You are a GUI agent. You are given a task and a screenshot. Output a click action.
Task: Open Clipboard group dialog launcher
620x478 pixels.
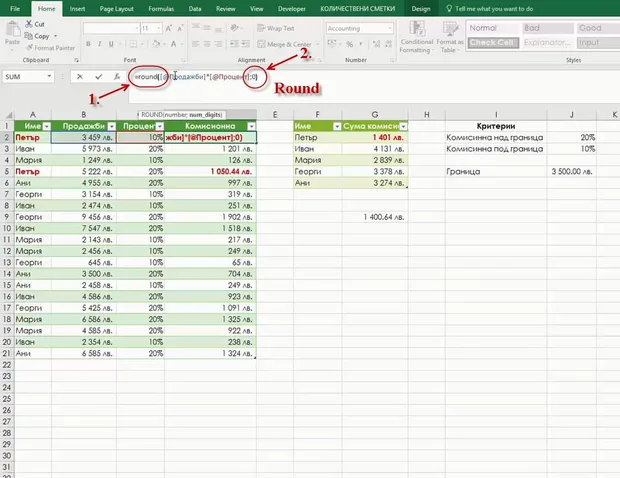tap(76, 60)
